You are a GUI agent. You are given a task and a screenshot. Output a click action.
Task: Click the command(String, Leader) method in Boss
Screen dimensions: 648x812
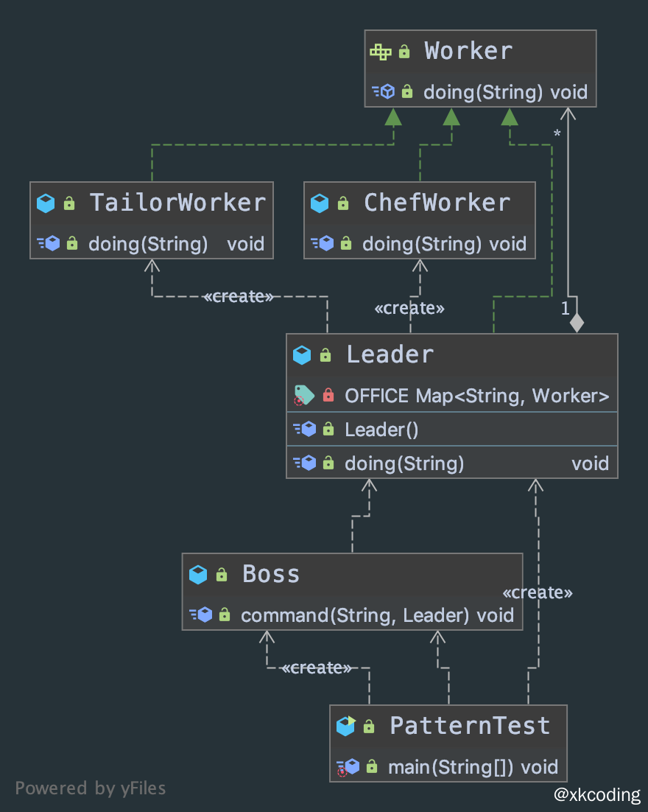pyautogui.click(x=355, y=615)
